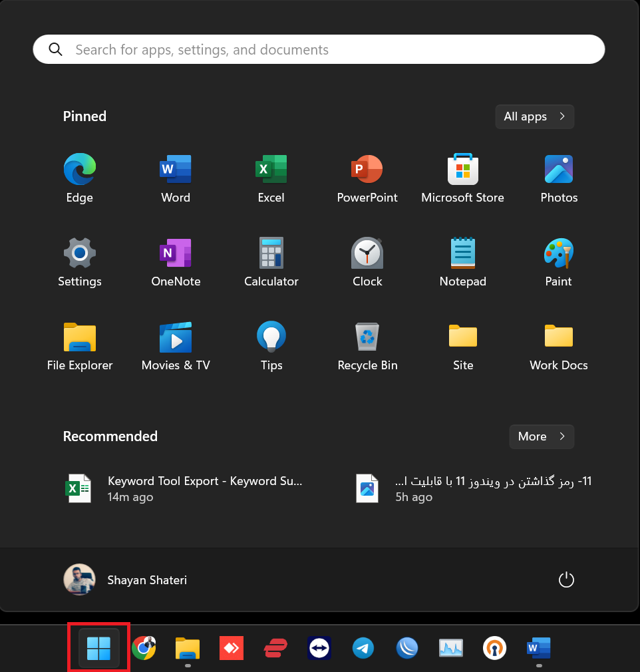Open File Explorer from pinned apps

(80, 346)
